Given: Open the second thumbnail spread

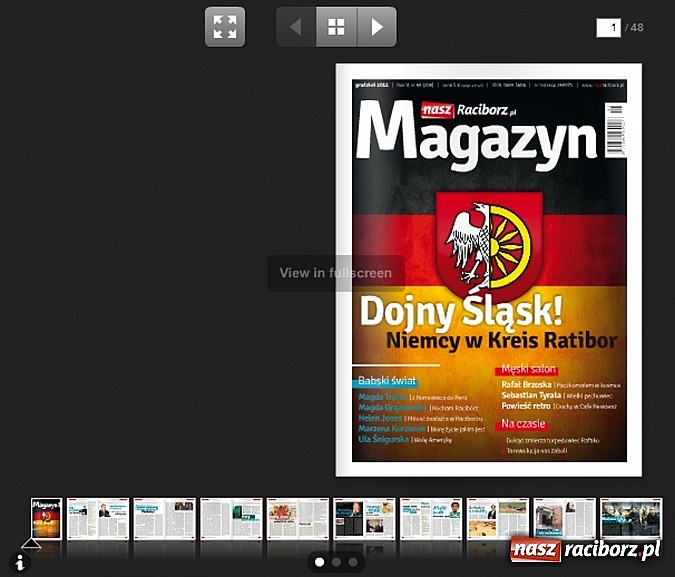Looking at the screenshot, I should pos(98,519).
